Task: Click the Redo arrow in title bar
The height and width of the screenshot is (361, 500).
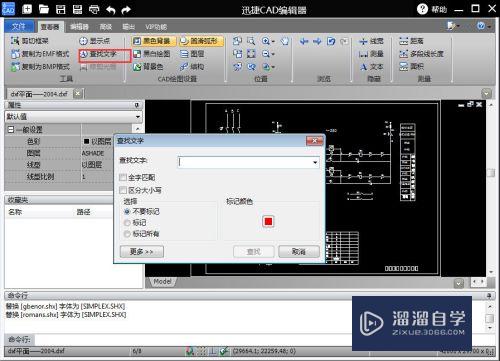Action: (x=126, y=10)
